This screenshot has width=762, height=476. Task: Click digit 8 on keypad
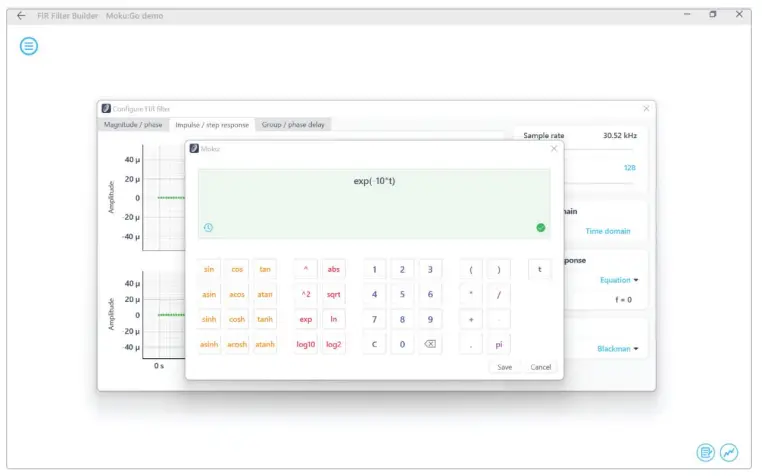(402, 319)
